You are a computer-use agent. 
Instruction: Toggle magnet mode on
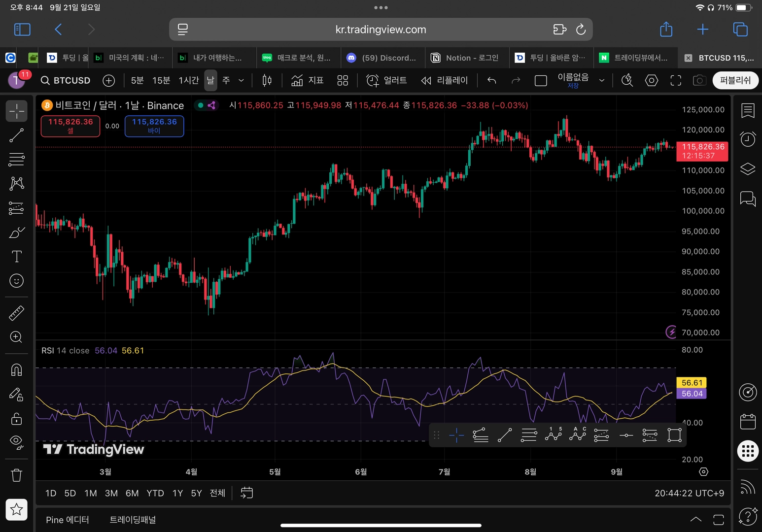click(x=16, y=369)
